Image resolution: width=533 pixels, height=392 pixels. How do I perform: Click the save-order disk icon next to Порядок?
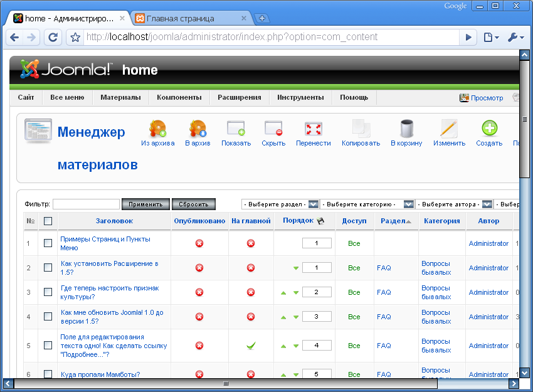(x=320, y=221)
